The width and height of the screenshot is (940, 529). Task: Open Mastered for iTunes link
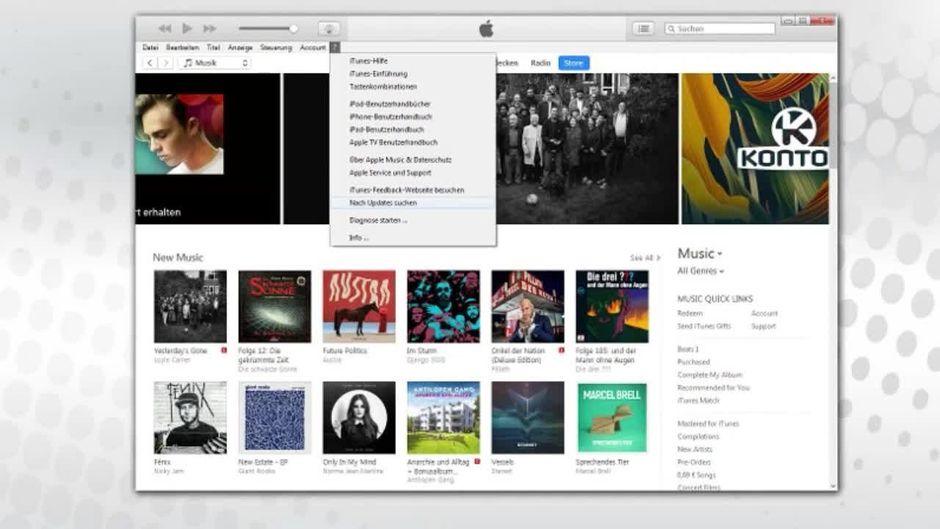708,423
